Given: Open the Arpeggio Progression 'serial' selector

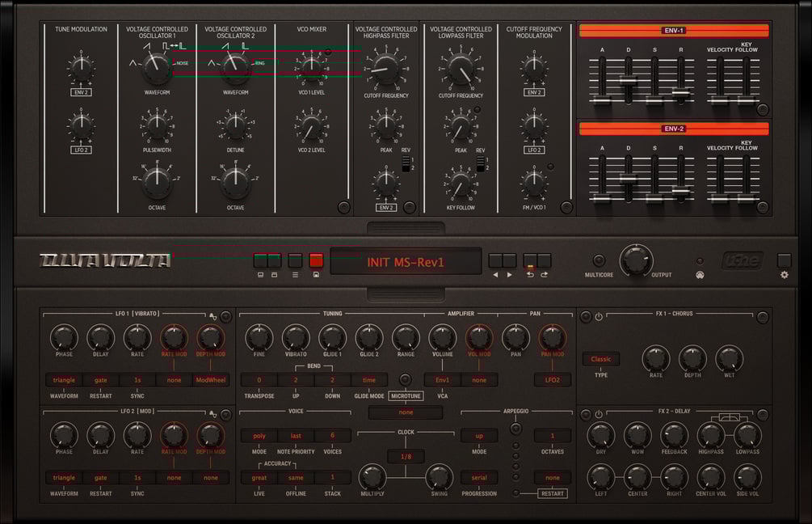Looking at the screenshot, I should (479, 478).
